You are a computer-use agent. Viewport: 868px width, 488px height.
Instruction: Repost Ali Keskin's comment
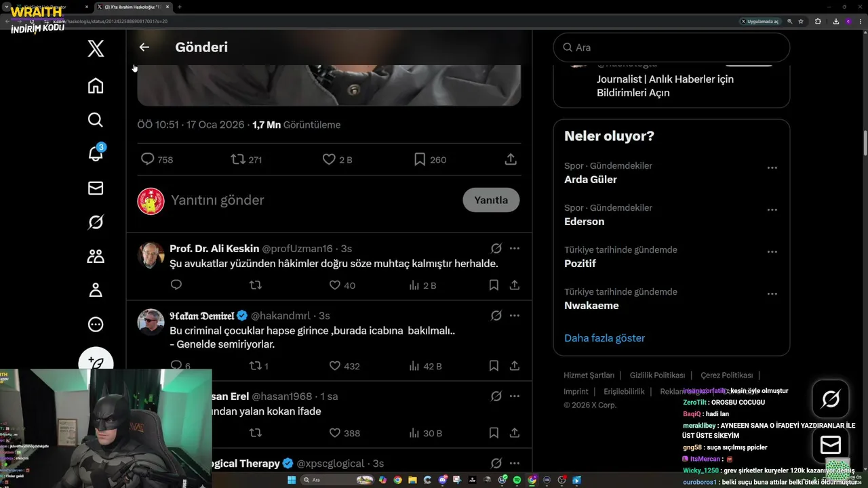[256, 285]
